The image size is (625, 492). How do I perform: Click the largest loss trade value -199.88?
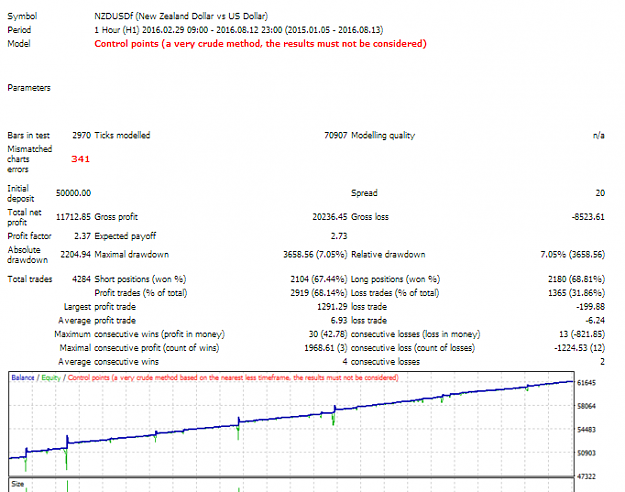[x=590, y=307]
